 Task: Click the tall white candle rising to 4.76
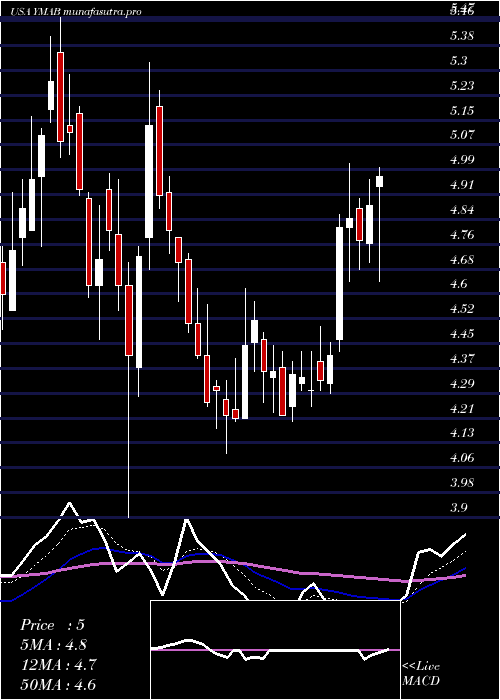click(x=340, y=283)
